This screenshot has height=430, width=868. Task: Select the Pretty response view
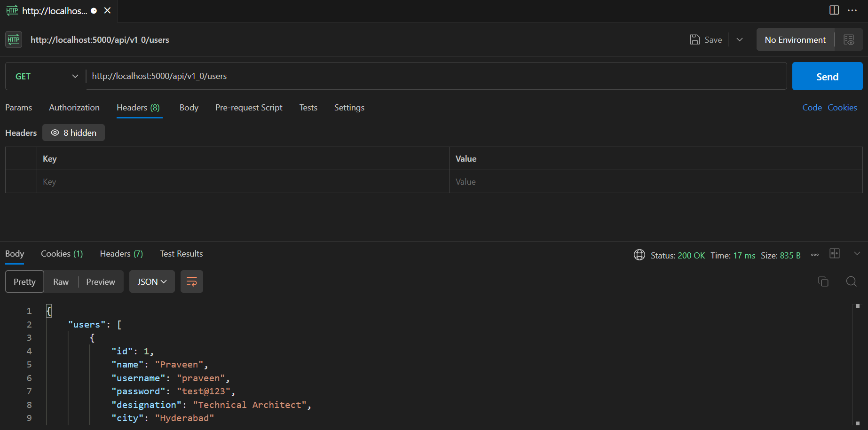(24, 281)
